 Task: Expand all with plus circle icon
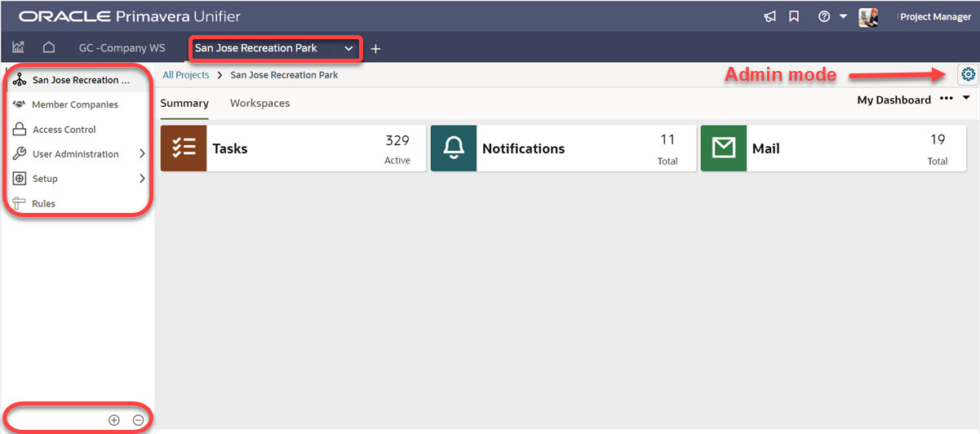pyautogui.click(x=114, y=420)
